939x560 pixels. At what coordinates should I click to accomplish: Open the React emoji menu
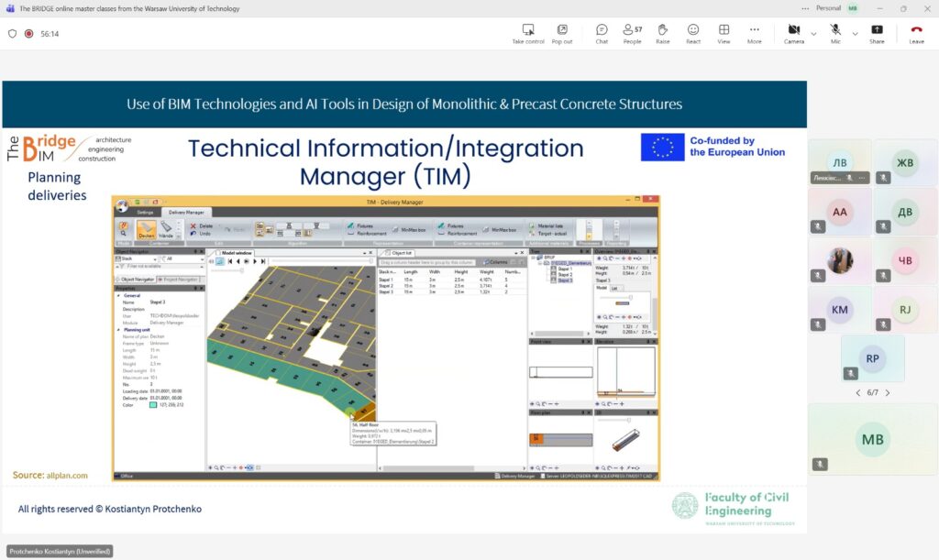[693, 34]
